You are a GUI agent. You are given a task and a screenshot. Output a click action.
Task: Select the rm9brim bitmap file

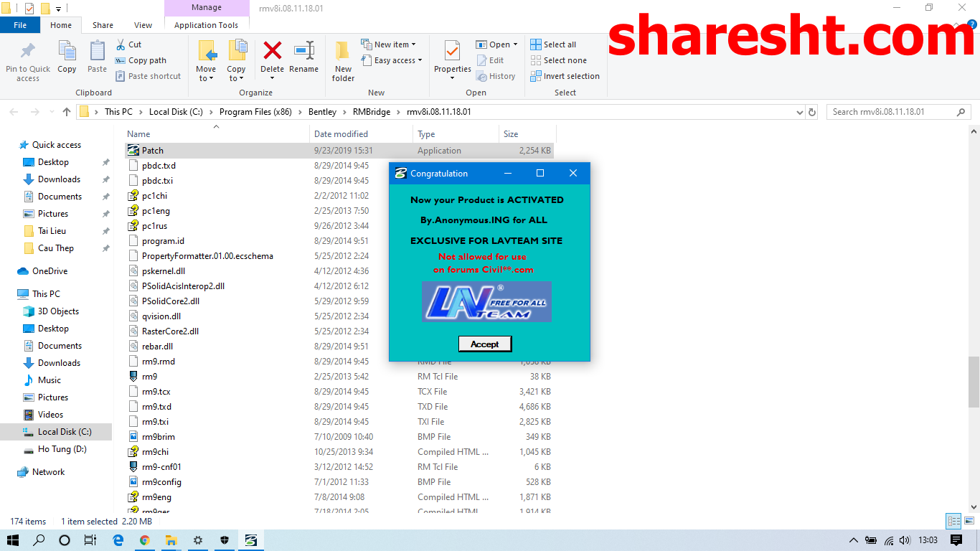[x=339, y=437]
